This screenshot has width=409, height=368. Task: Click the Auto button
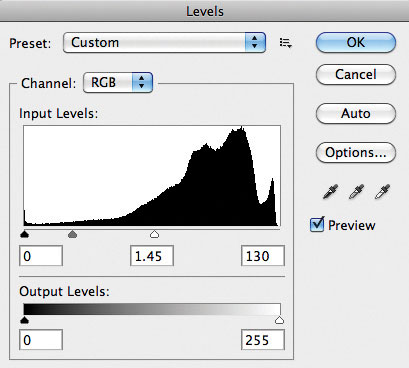356,113
